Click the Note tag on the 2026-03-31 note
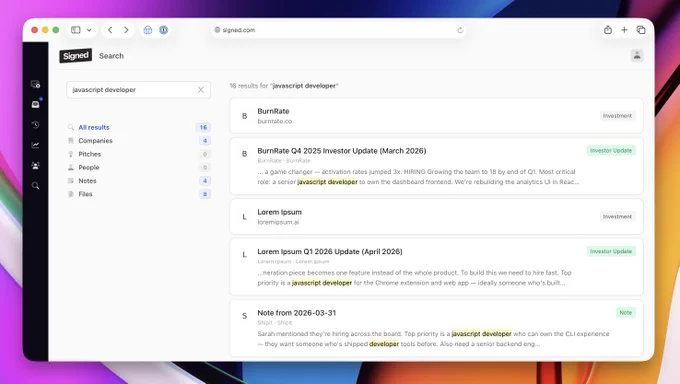 tap(625, 312)
